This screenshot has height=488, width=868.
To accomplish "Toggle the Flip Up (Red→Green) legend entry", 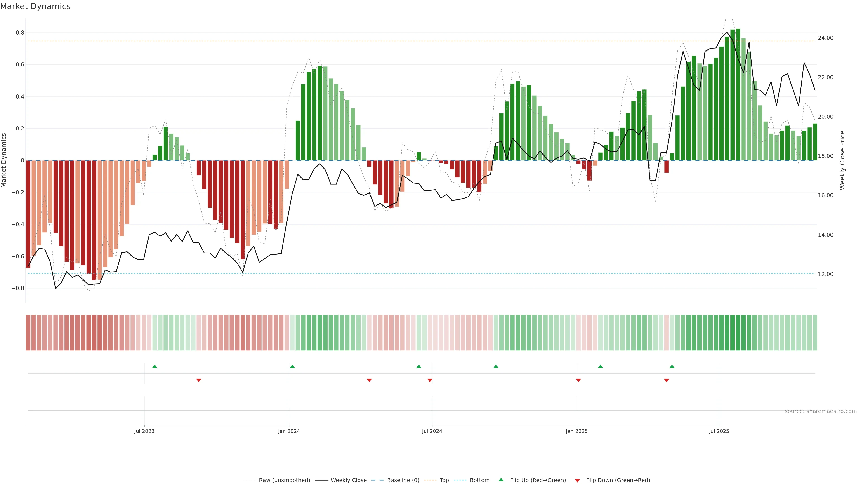I will click(x=538, y=480).
